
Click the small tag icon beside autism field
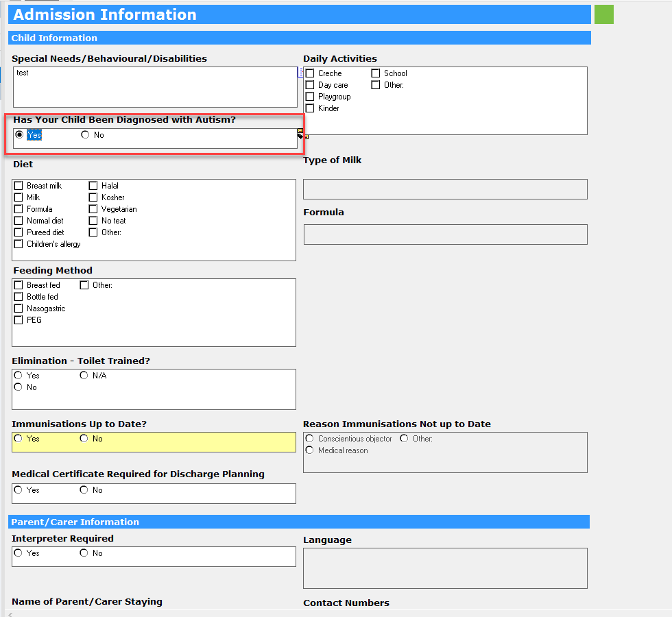pos(302,134)
